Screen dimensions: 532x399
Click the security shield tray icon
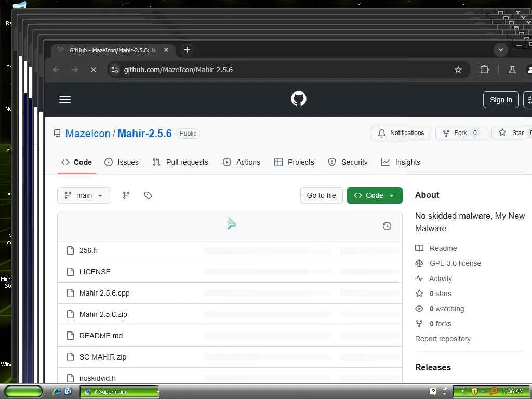474,392
